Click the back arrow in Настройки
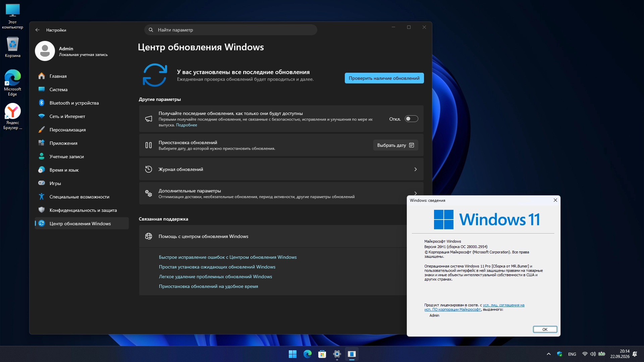 (38, 30)
